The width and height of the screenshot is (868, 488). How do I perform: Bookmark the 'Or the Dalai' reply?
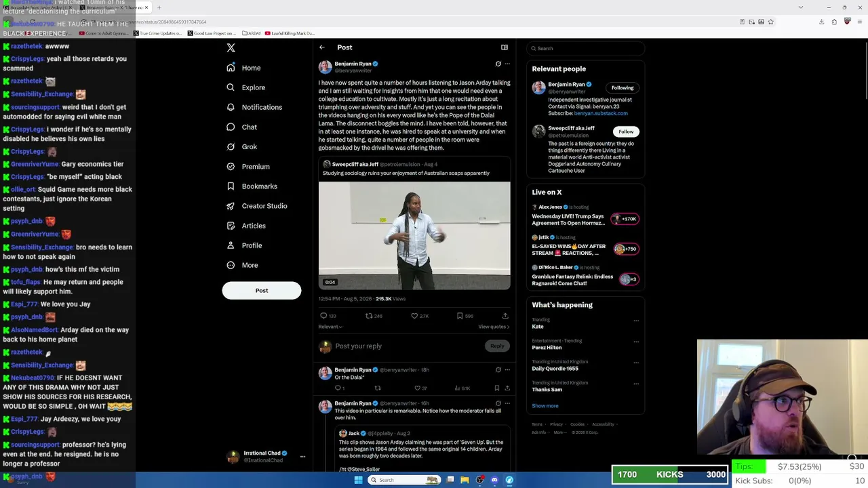coord(497,388)
